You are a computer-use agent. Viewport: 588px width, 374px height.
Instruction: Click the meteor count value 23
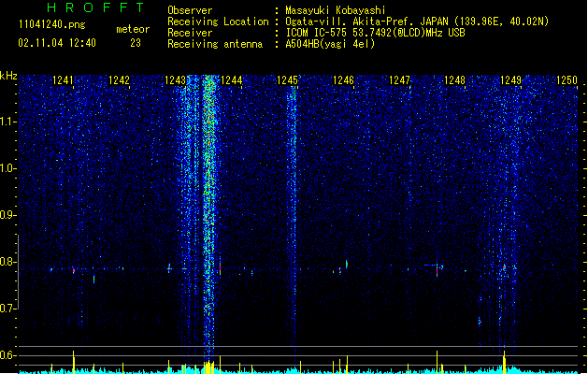[x=136, y=43]
